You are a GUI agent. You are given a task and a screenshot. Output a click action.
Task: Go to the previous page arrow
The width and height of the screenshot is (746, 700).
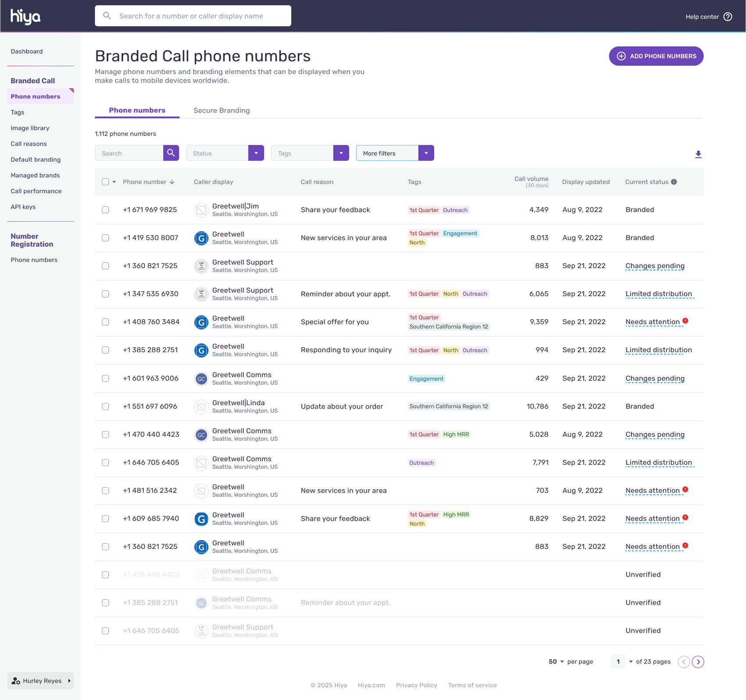[x=684, y=661]
